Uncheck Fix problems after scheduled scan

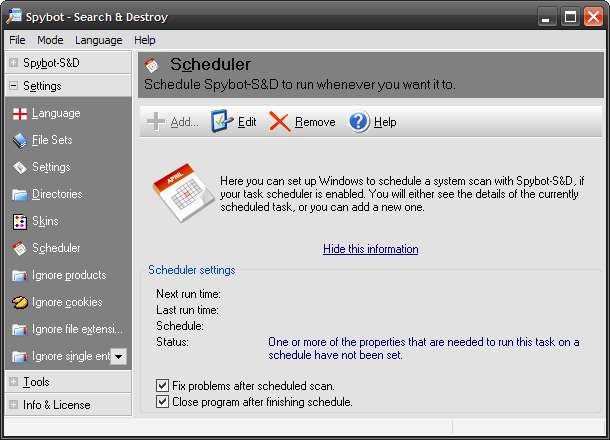pyautogui.click(x=163, y=385)
